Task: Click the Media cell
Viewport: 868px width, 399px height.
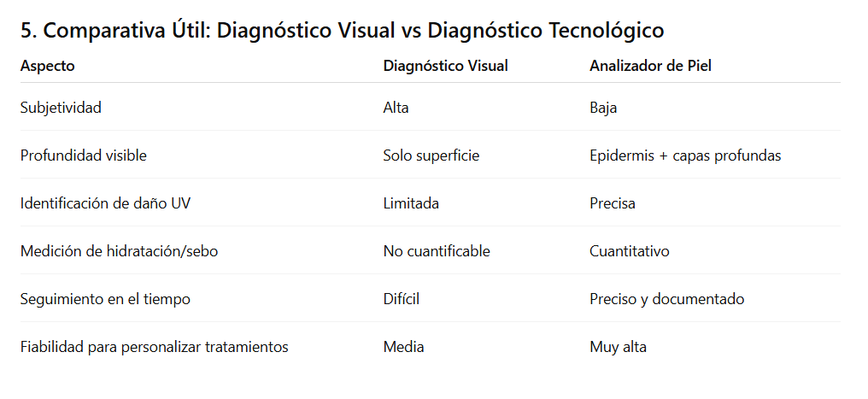Action: point(403,347)
